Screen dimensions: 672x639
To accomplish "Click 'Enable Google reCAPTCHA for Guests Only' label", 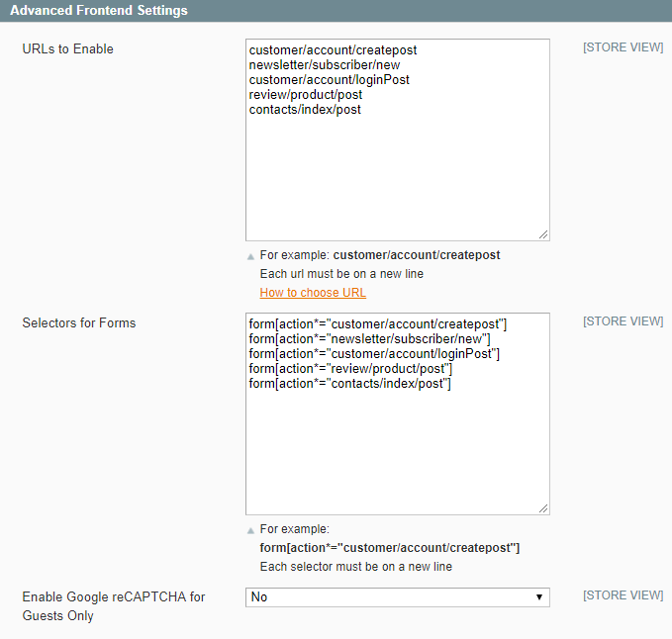I will (113, 605).
